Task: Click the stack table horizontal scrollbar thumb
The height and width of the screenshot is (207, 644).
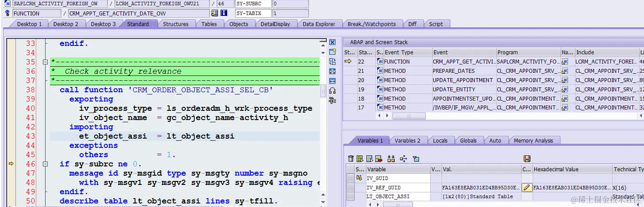Action: (409, 116)
